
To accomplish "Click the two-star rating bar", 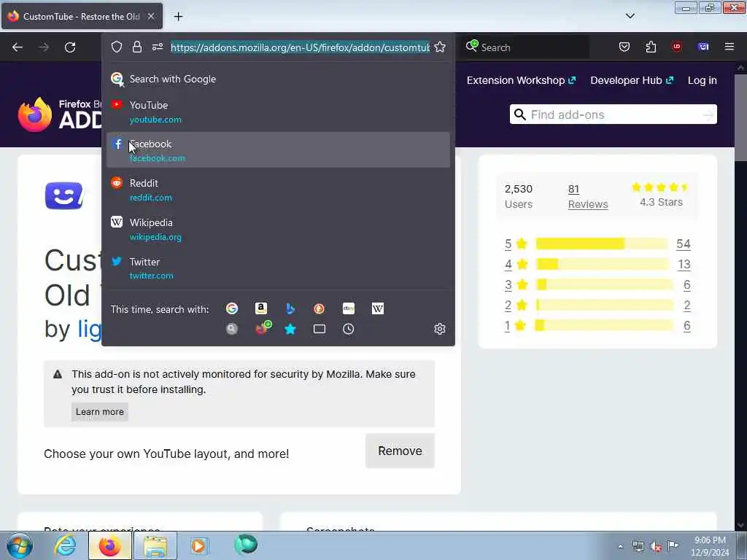I will pyautogui.click(x=604, y=306).
